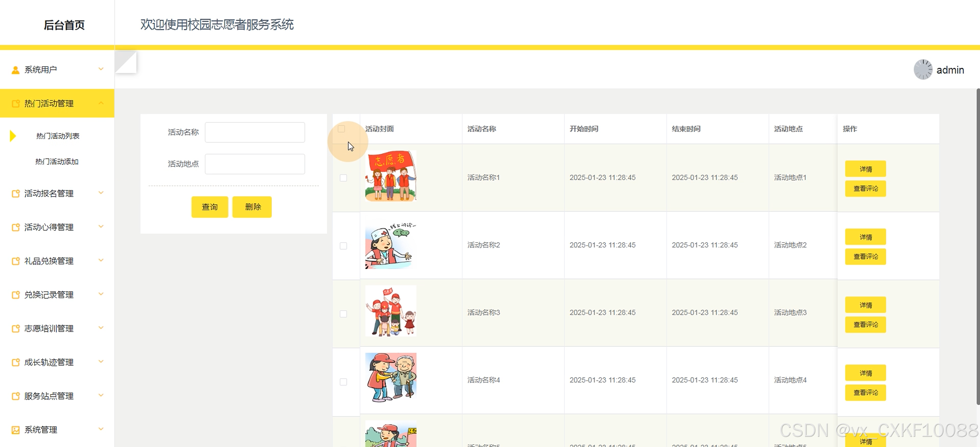Click the 活动报名管理 sidebar icon
Viewport: 980px width, 447px height.
pos(16,194)
